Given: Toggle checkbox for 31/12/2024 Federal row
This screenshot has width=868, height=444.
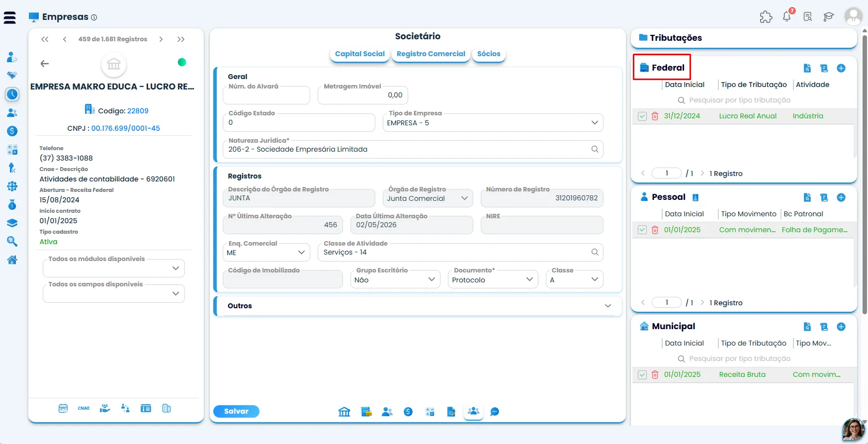Looking at the screenshot, I should pyautogui.click(x=642, y=116).
